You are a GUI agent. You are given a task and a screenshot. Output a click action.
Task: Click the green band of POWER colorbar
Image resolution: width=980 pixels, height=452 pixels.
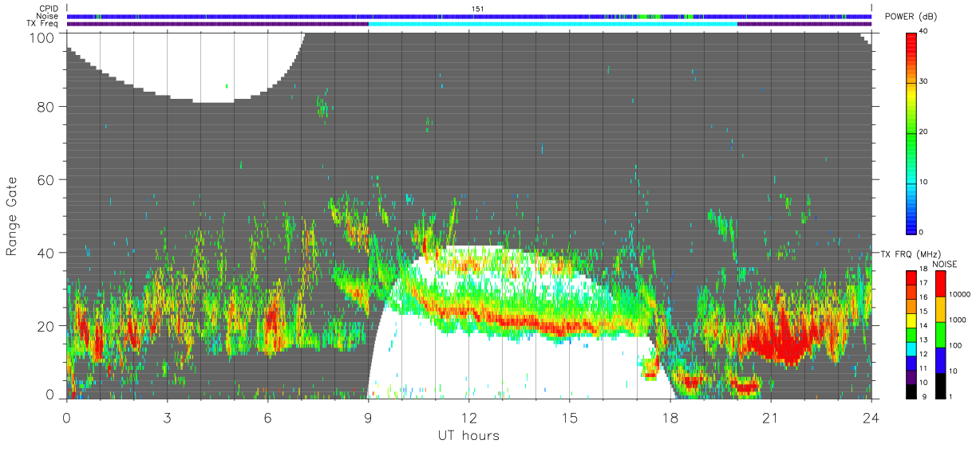pos(911,136)
